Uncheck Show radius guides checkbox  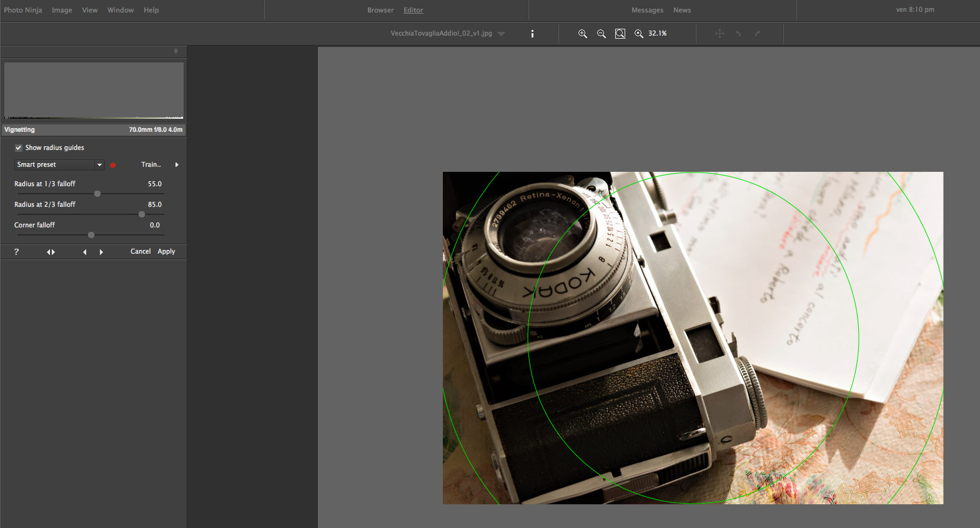(x=19, y=148)
